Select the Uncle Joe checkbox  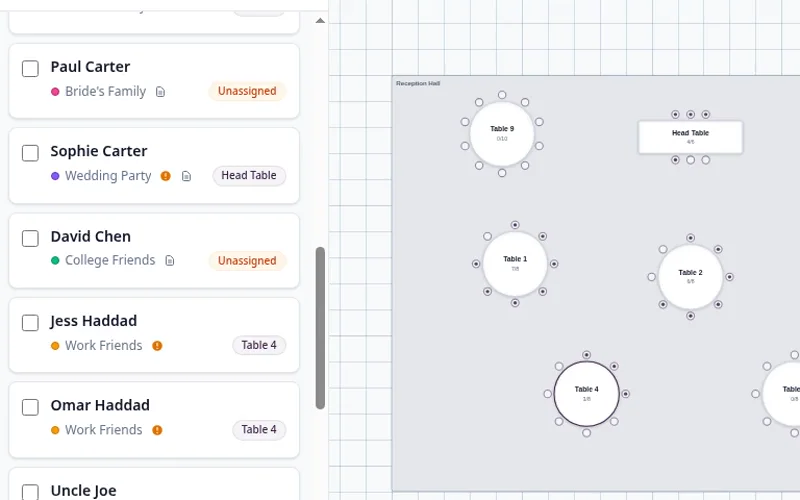coord(30,492)
